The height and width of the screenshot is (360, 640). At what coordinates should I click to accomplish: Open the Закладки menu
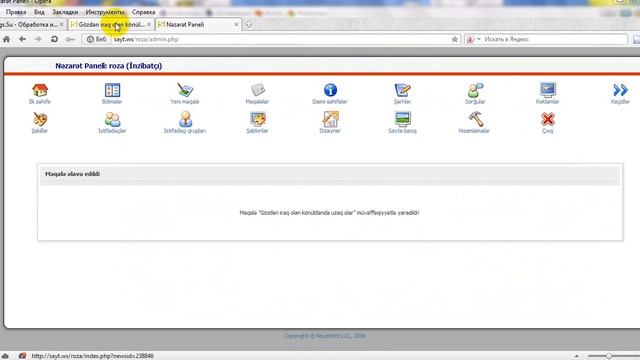(65, 12)
